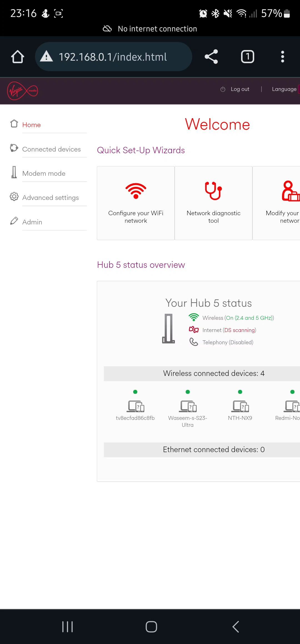Click the Hub 5 tower image

[x=168, y=329]
